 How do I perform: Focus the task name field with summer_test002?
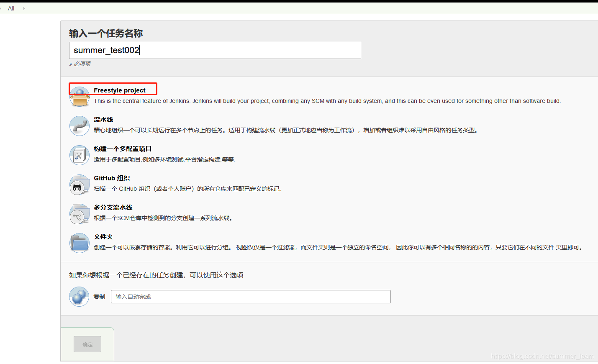point(215,50)
